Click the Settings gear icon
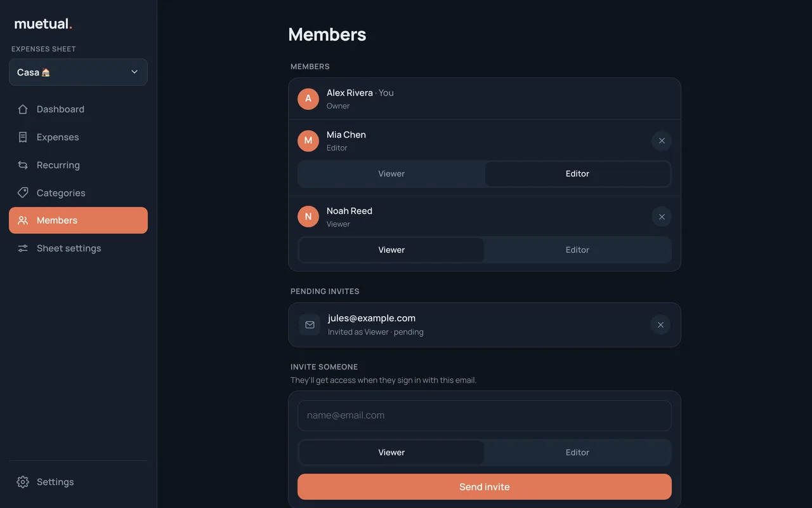 23,482
